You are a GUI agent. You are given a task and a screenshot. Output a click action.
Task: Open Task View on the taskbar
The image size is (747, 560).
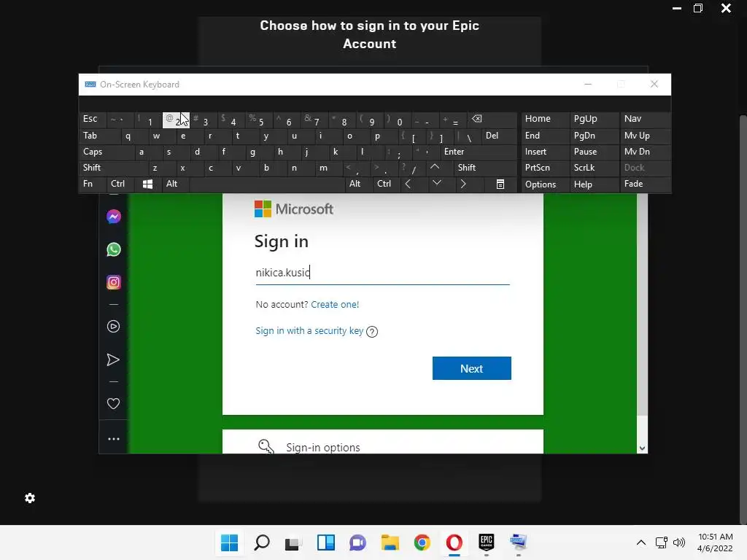293,542
